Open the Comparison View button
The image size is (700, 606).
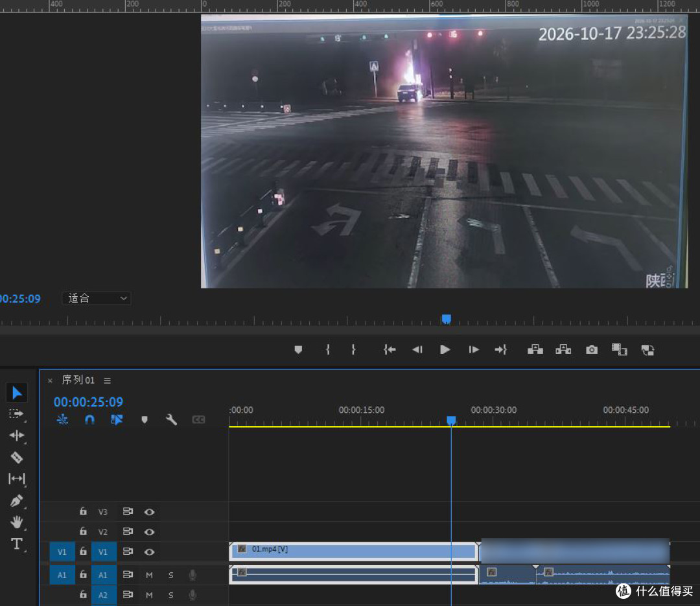(x=619, y=350)
